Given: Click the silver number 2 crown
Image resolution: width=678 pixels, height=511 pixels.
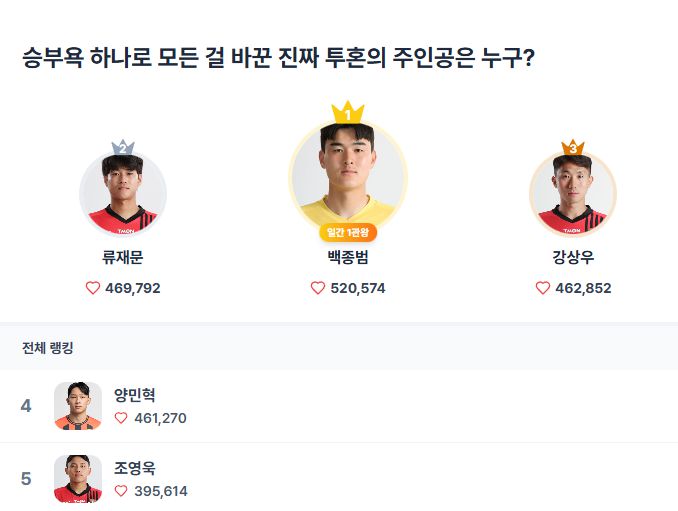Looking at the screenshot, I should point(122,148).
